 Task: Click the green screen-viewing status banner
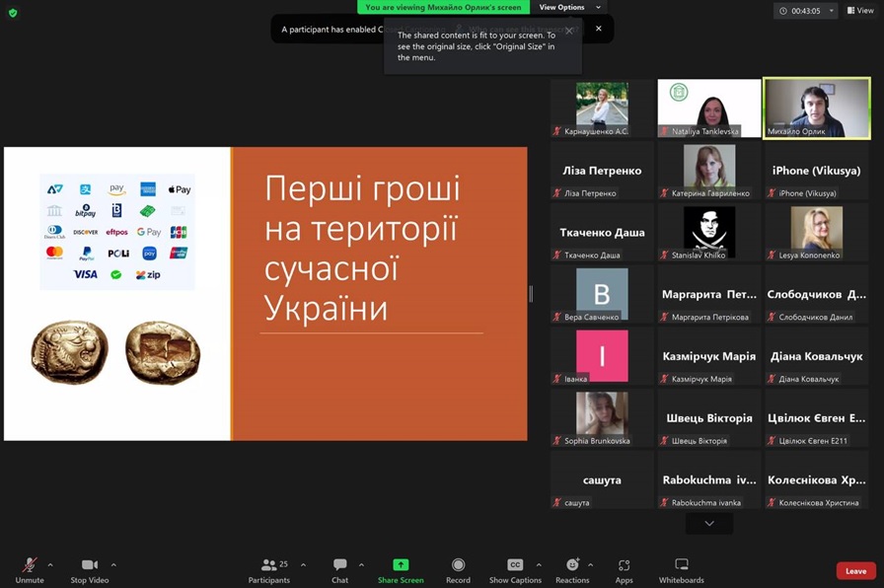coord(443,7)
